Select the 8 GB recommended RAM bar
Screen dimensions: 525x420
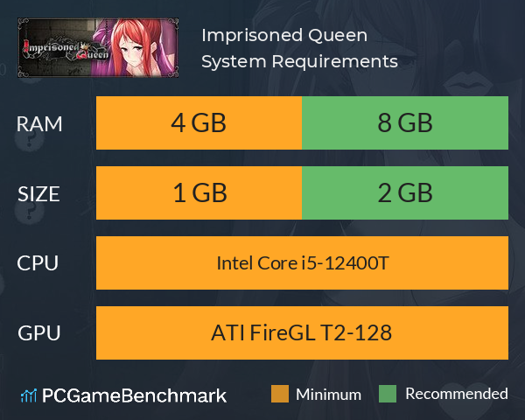(x=405, y=122)
